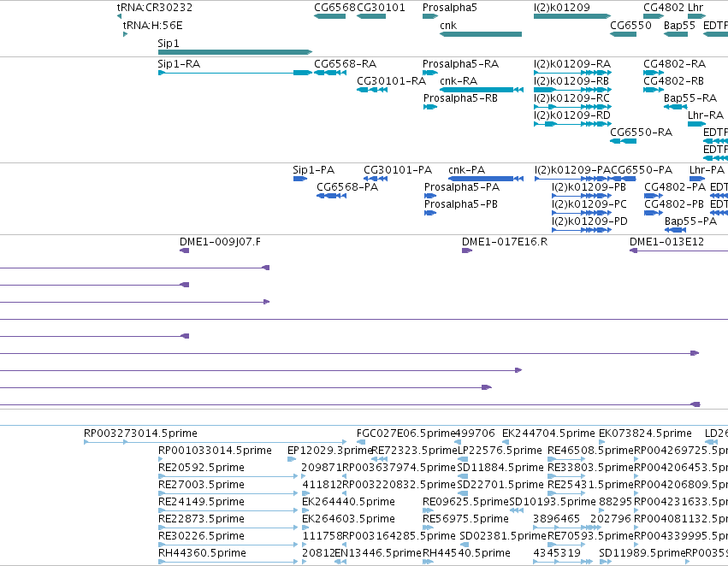This screenshot has height=566, width=728.
Task: Select the Lhr-RA transcript glyph
Action: (696, 124)
